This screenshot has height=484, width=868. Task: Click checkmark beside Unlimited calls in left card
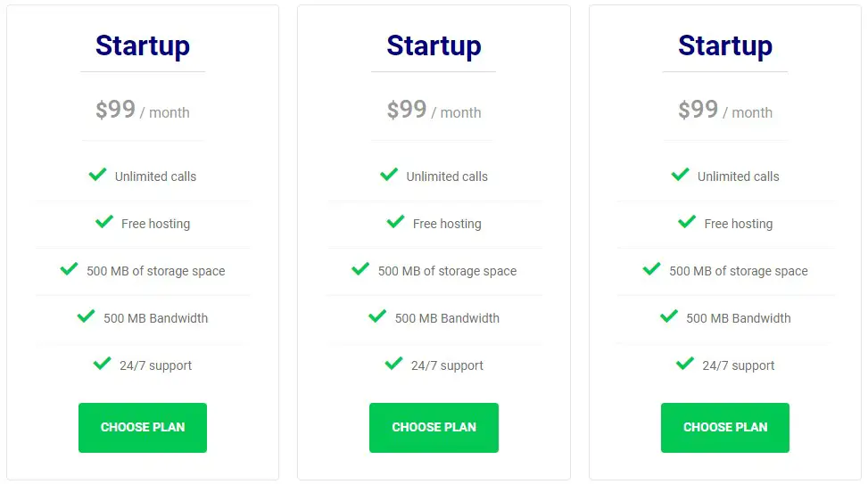[x=97, y=175]
